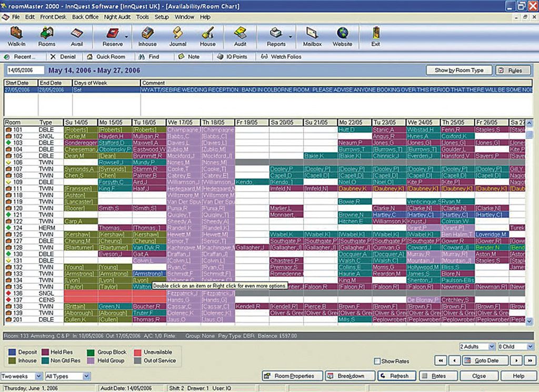Viewport: 539px width, 392px height.
Task: Launch the Website globe icon
Action: 342,36
